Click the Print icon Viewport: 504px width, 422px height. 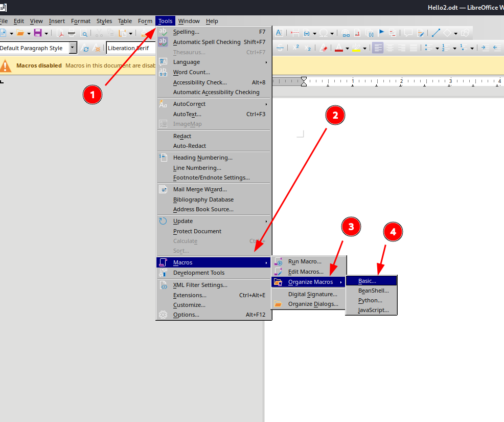[x=72, y=33]
